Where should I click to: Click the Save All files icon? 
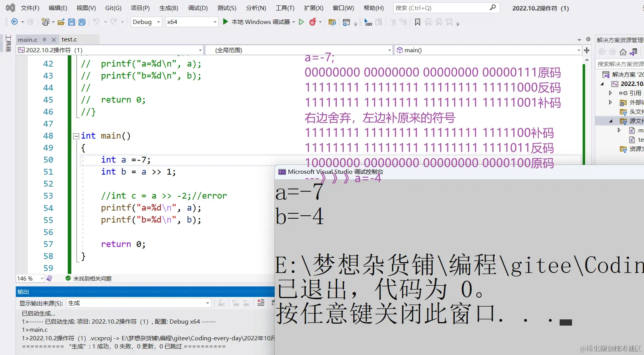coord(82,22)
